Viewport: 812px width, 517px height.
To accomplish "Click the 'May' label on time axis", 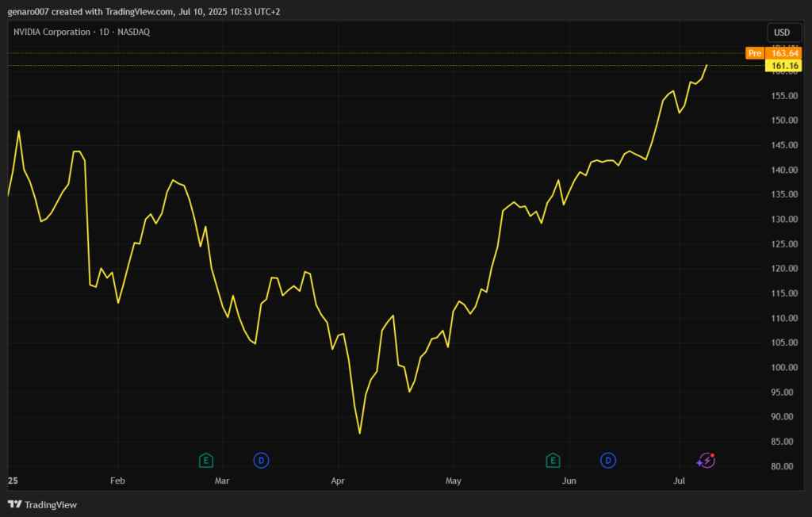I will 453,481.
